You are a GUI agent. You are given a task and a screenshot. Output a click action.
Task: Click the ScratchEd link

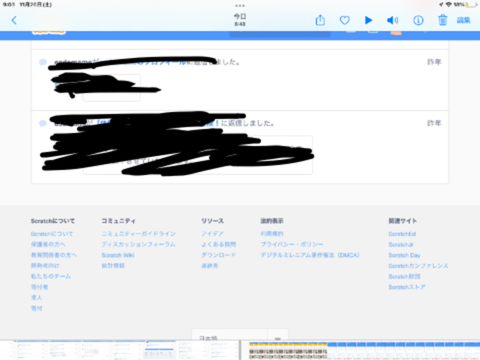click(x=402, y=234)
